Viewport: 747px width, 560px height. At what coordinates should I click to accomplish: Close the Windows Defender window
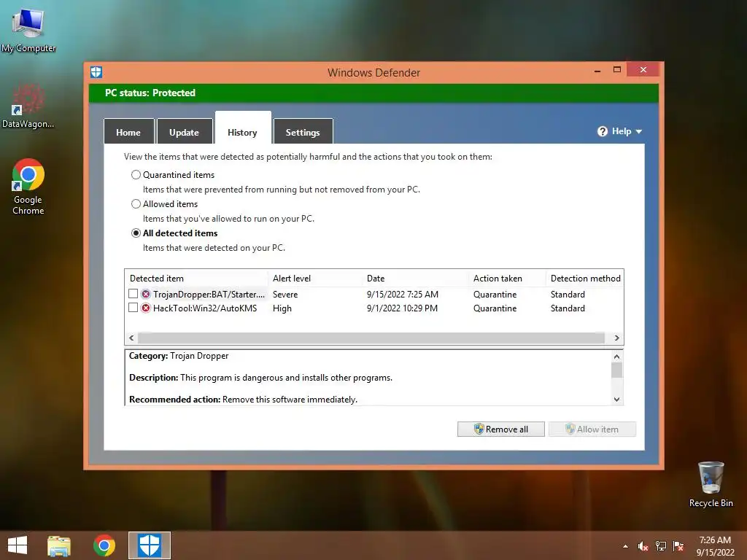(x=643, y=70)
